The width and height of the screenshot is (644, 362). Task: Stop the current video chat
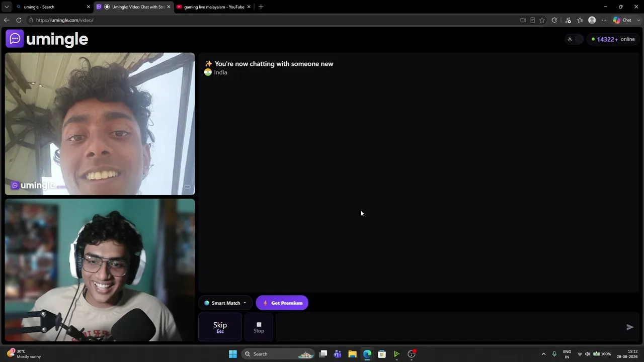259,327
